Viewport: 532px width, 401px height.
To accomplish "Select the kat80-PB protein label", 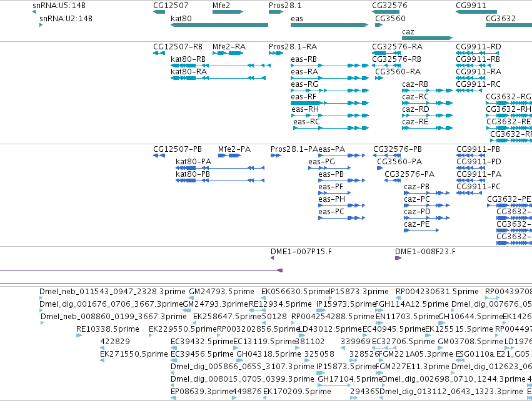I will (193, 174).
